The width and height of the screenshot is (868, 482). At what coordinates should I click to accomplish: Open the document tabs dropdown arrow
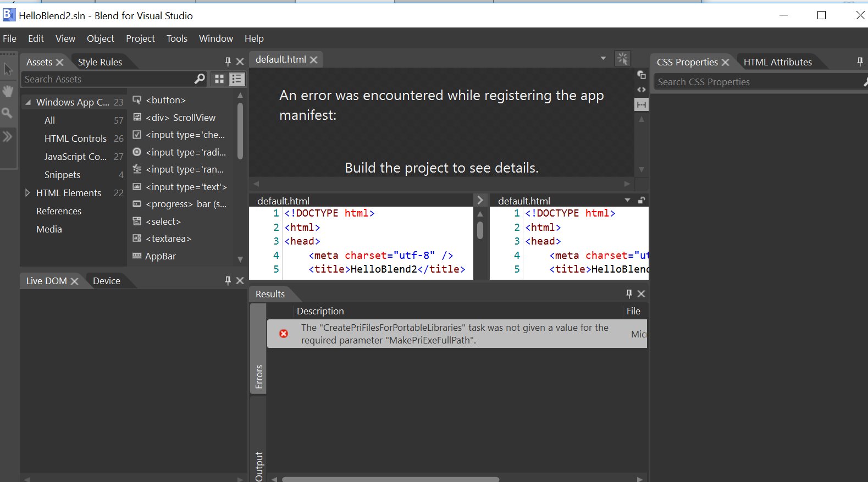pos(603,58)
